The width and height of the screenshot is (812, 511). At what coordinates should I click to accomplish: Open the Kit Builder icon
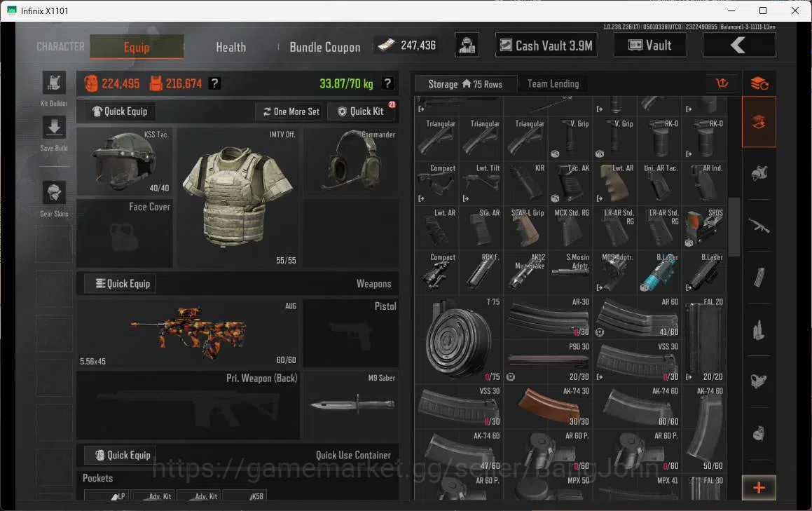click(x=54, y=83)
